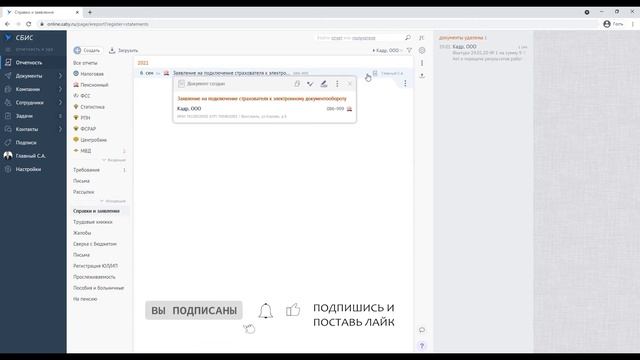The image size is (640, 360).
Task: Select Сверка с бюджетом
Action: [x=95, y=244]
